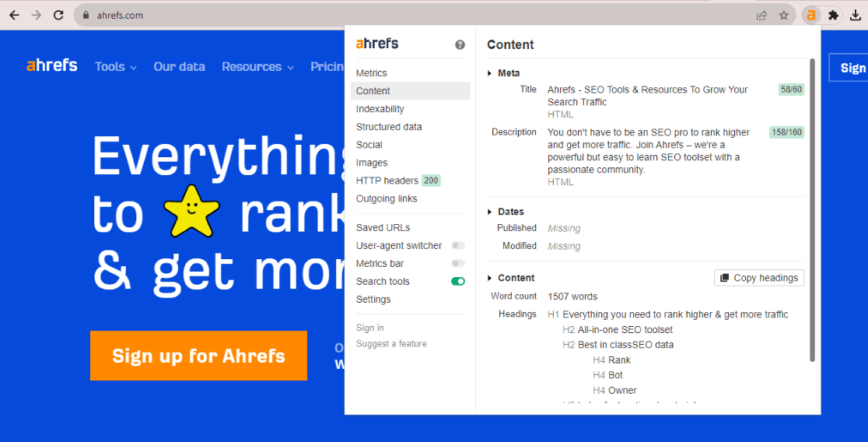Click the 1507 words count value

[572, 296]
